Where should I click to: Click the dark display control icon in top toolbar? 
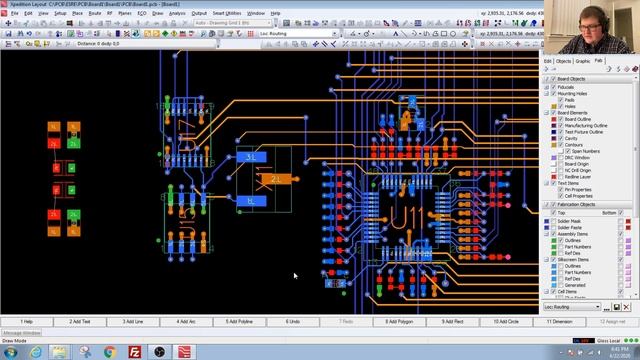point(70,23)
